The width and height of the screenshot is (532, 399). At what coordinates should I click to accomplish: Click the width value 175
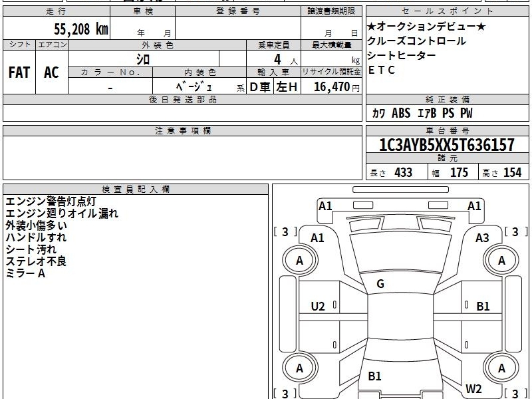point(459,172)
